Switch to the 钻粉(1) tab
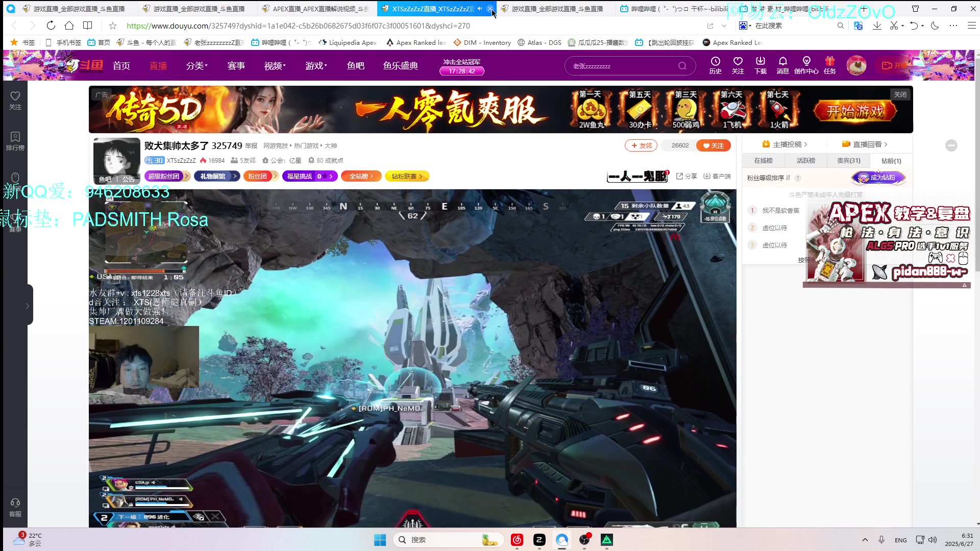 891,161
